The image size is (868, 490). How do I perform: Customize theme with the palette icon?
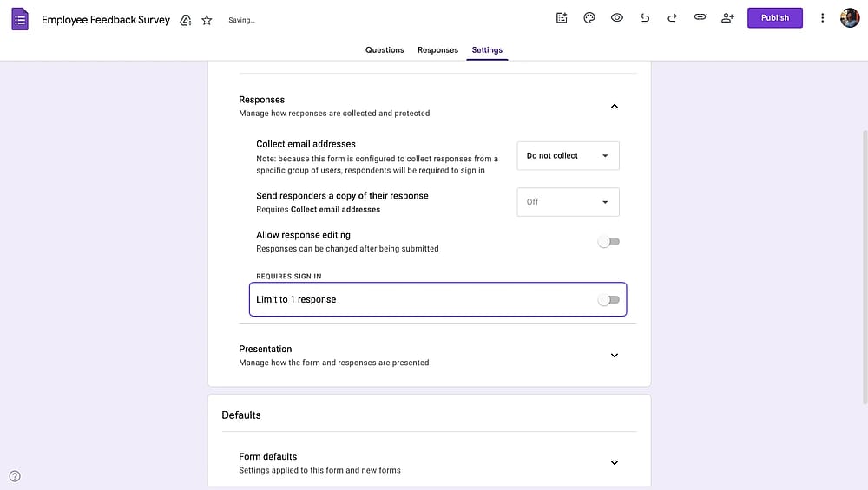pos(589,17)
